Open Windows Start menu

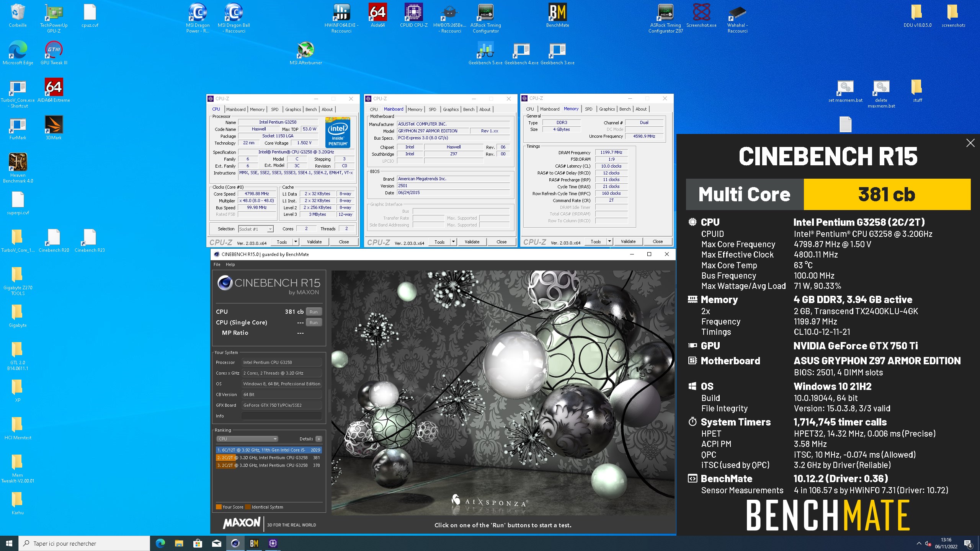pyautogui.click(x=9, y=543)
